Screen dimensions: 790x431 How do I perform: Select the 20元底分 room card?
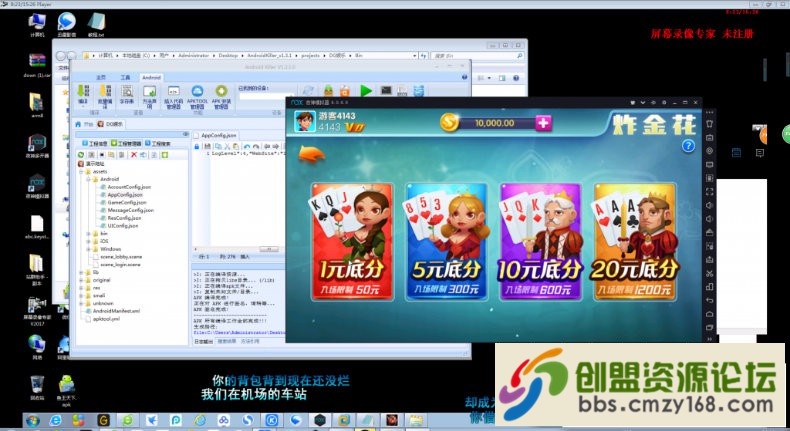(x=634, y=242)
